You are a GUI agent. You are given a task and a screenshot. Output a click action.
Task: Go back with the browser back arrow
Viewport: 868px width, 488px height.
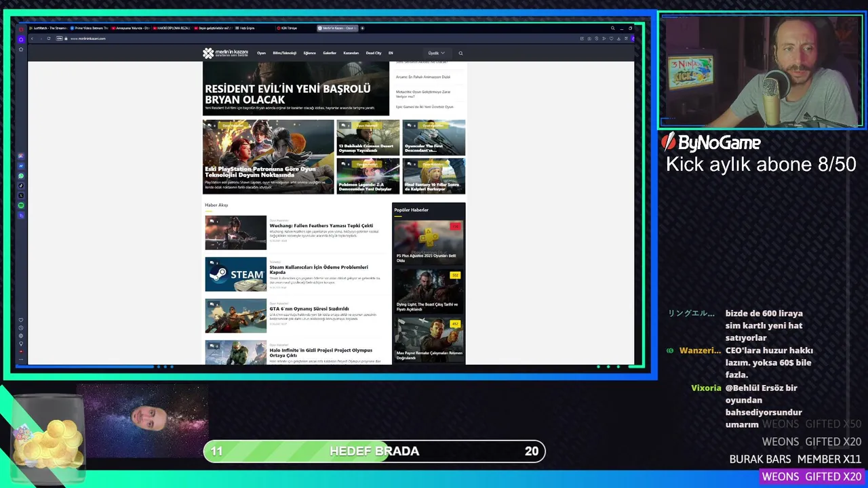pyautogui.click(x=32, y=39)
